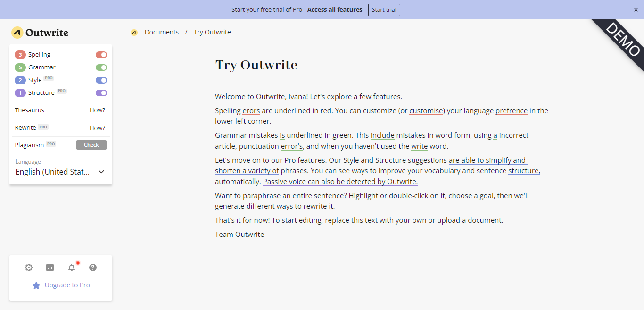
Task: Toggle Grammar suggestions off
Action: pyautogui.click(x=101, y=67)
